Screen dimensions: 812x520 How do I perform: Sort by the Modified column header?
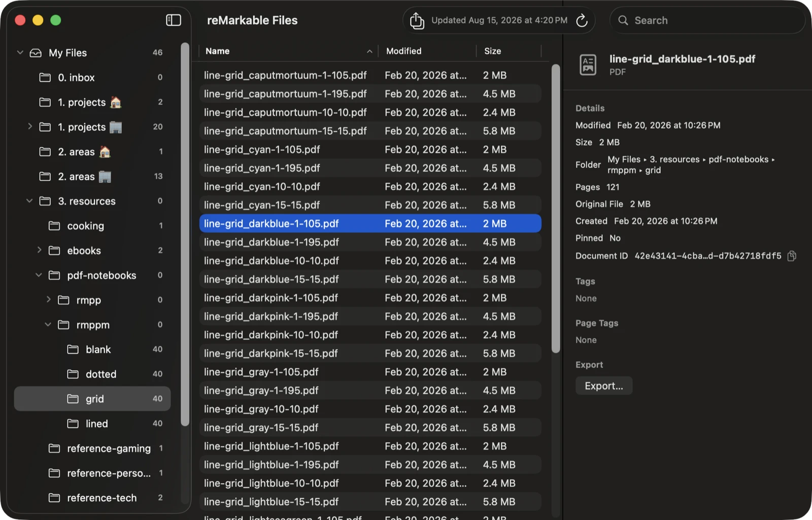pyautogui.click(x=428, y=51)
